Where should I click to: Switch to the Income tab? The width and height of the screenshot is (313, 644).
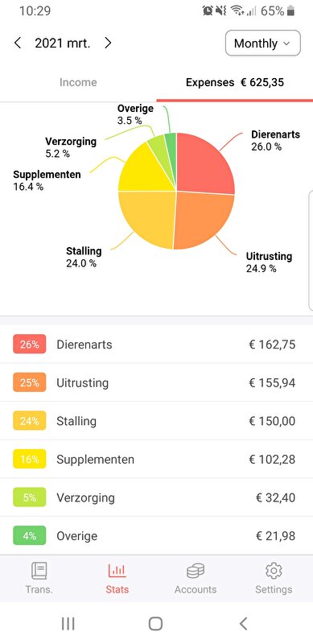(78, 83)
